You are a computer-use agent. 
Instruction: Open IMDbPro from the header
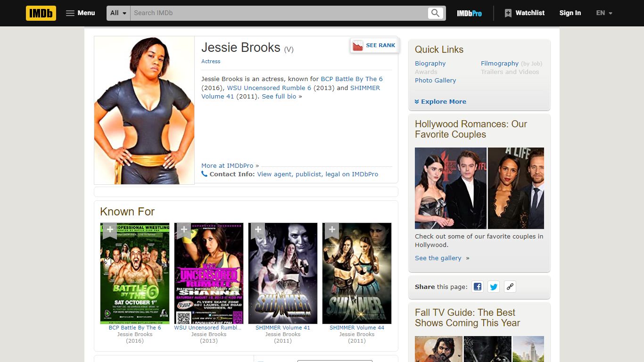tap(469, 13)
